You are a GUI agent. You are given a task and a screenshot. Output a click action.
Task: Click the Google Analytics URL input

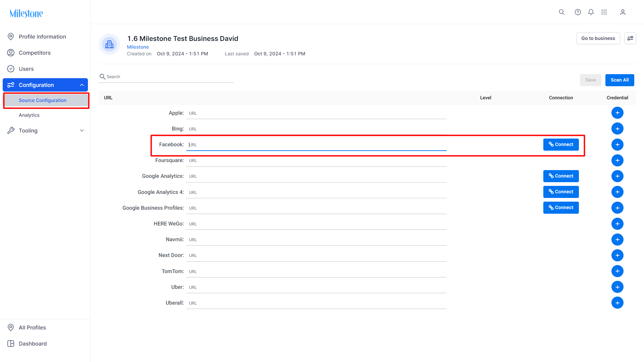click(316, 176)
